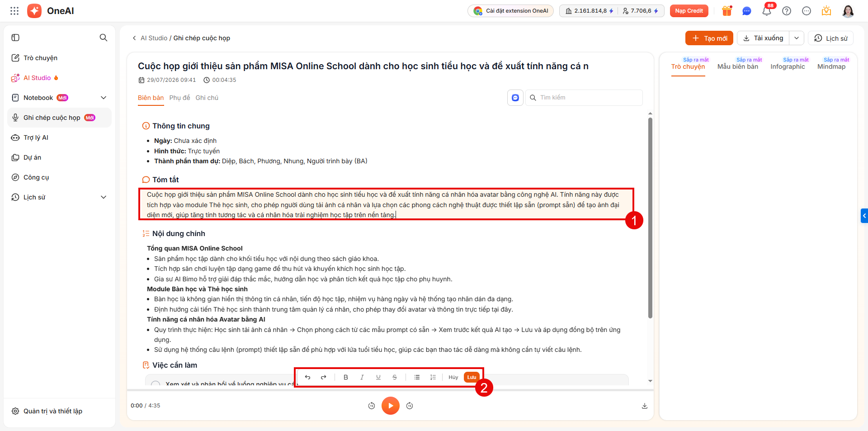Click Cài đặt extension OneAI button

[511, 11]
